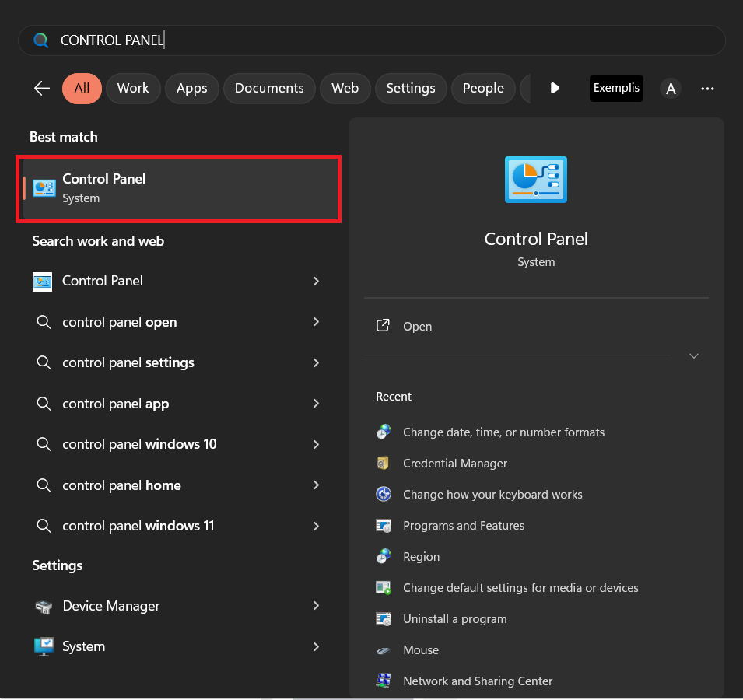Click search icon beside control panel windows 11
Image resolution: width=743 pixels, height=700 pixels.
click(x=44, y=526)
